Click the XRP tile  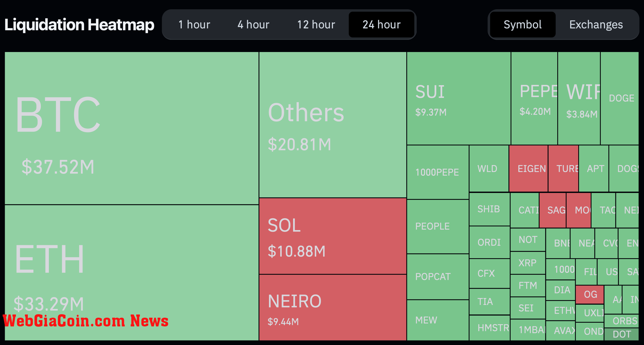coord(528,263)
